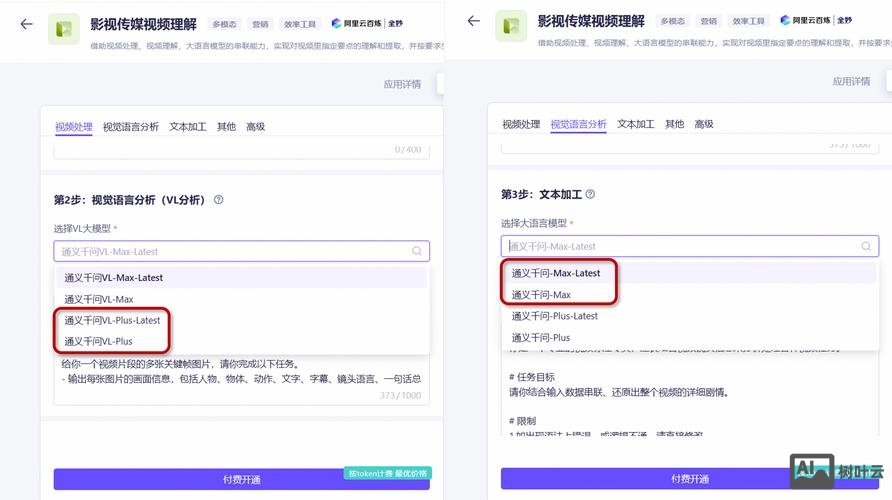Click left panel's green app logo

tap(64, 28)
